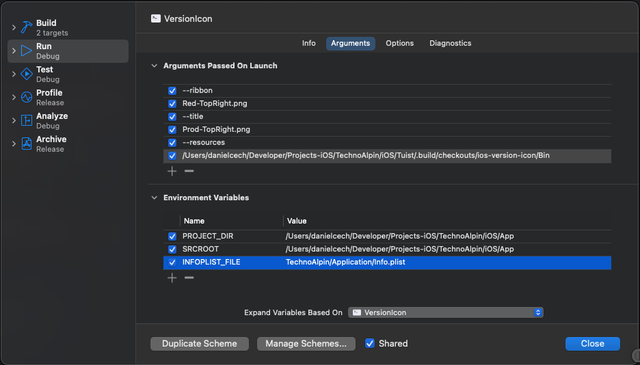Open the Options tab
The height and width of the screenshot is (365, 640).
click(400, 43)
